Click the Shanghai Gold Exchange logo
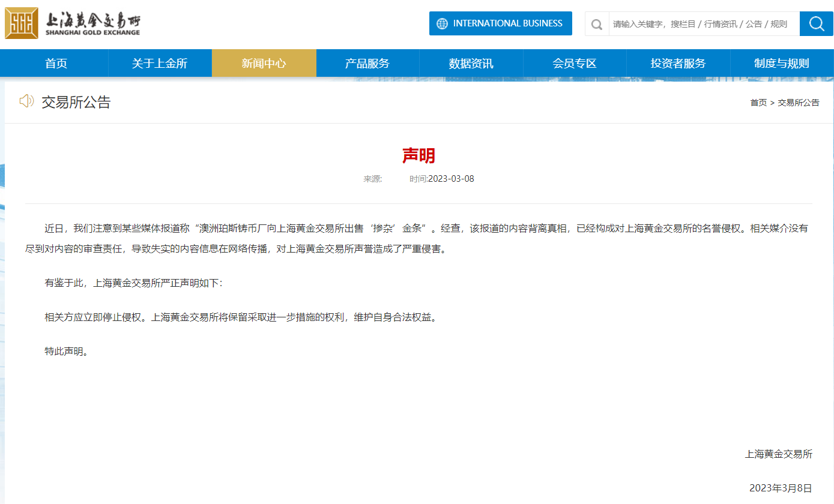The width and height of the screenshot is (834, 504). [73, 23]
